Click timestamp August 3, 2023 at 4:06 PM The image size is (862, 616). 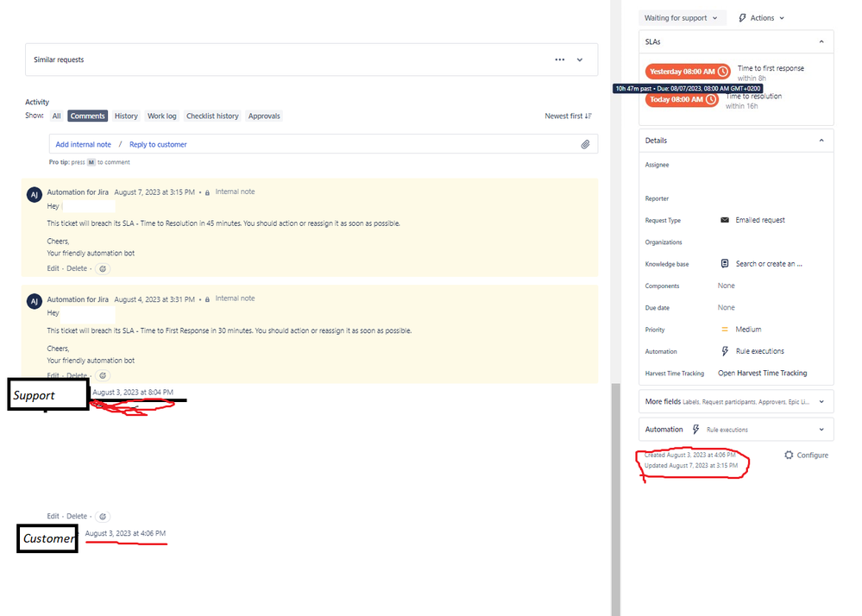pos(125,533)
